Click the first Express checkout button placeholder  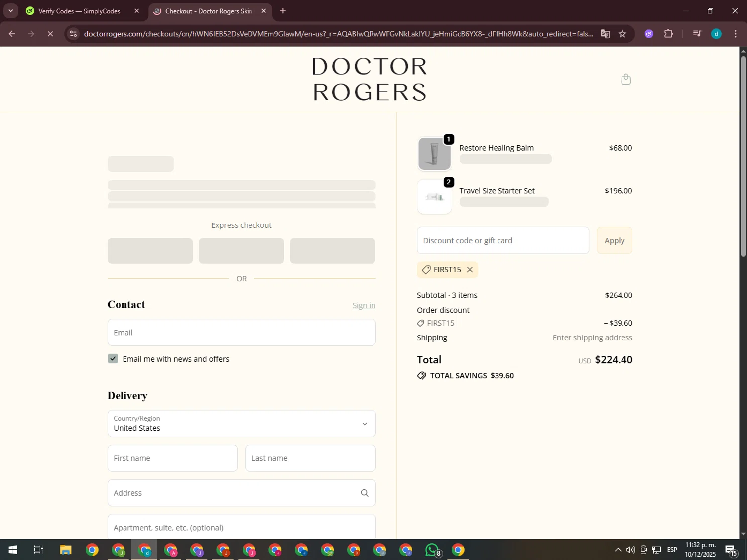pyautogui.click(x=150, y=251)
